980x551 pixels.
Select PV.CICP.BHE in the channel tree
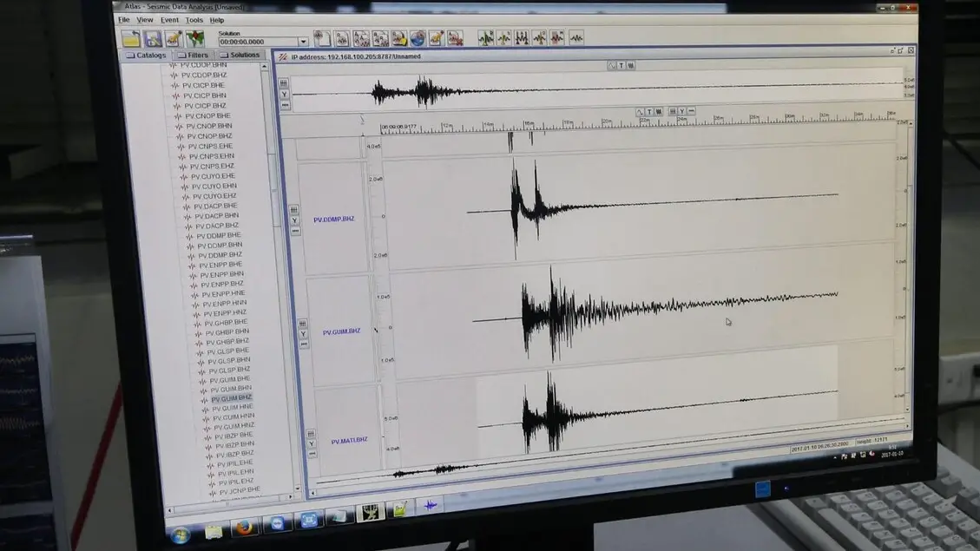203,85
